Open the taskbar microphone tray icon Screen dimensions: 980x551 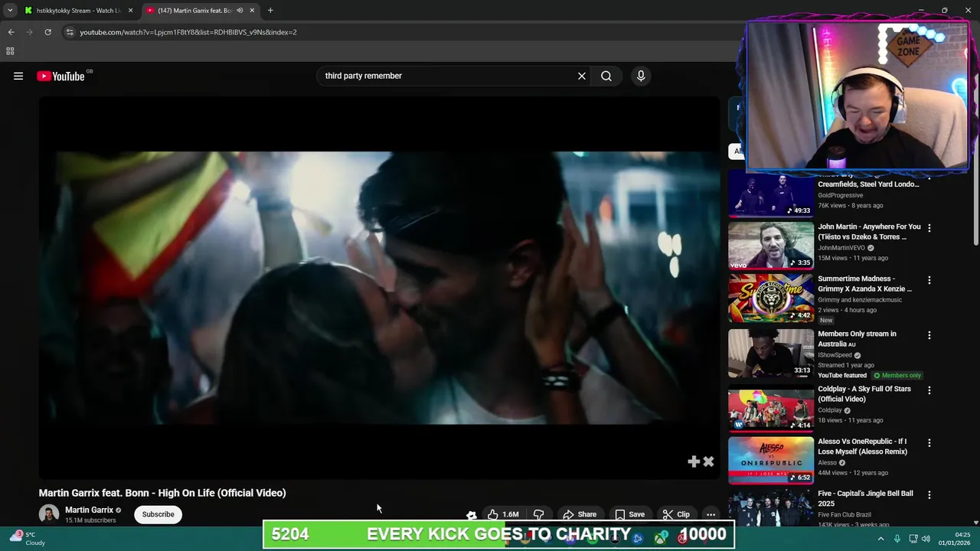pos(897,539)
